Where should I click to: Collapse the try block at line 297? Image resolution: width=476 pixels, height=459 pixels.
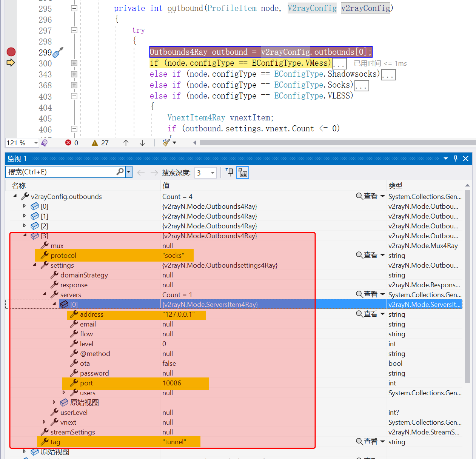coord(74,30)
